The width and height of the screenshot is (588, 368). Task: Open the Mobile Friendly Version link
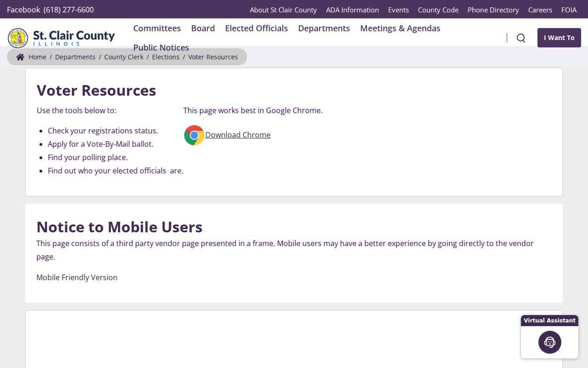coord(77,277)
